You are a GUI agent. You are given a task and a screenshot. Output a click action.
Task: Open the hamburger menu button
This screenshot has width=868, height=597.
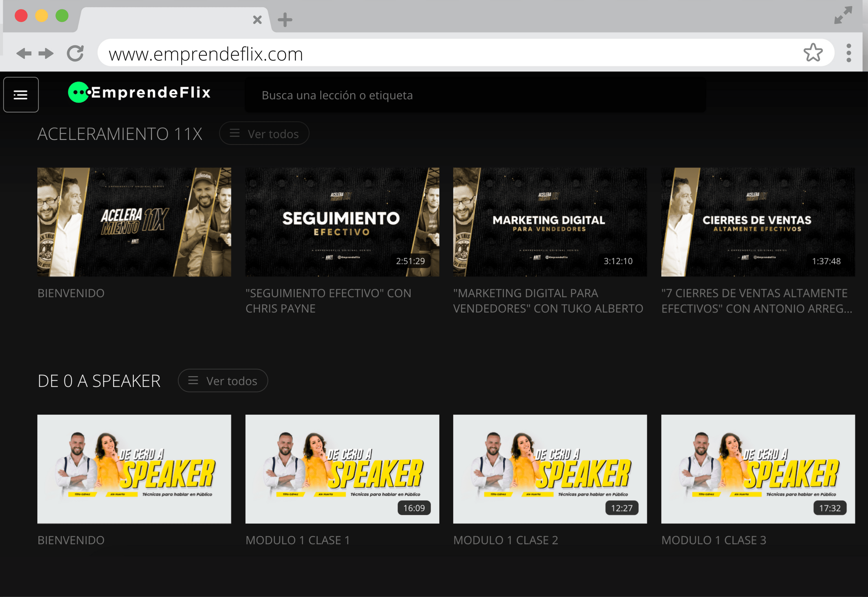click(21, 95)
